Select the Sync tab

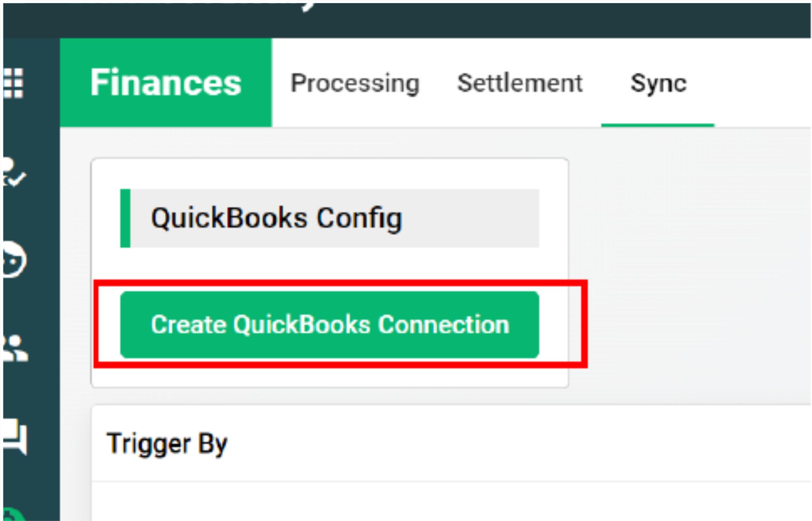[658, 83]
